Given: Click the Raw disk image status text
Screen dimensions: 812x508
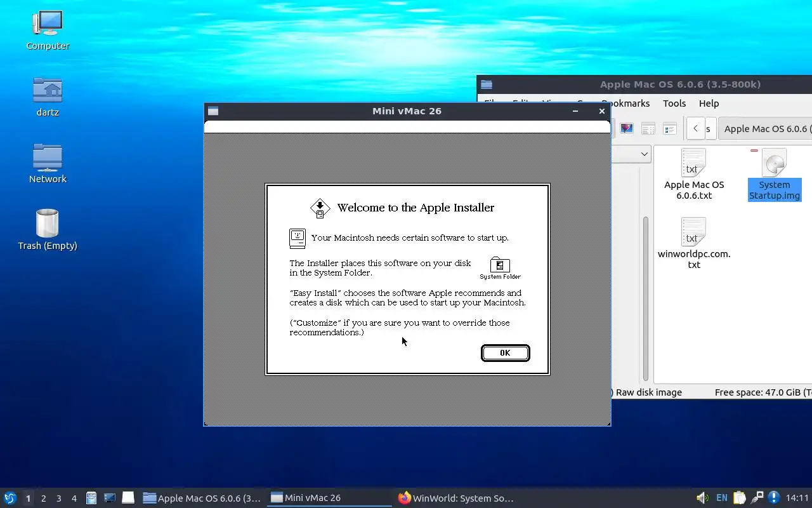Looking at the screenshot, I should (648, 392).
